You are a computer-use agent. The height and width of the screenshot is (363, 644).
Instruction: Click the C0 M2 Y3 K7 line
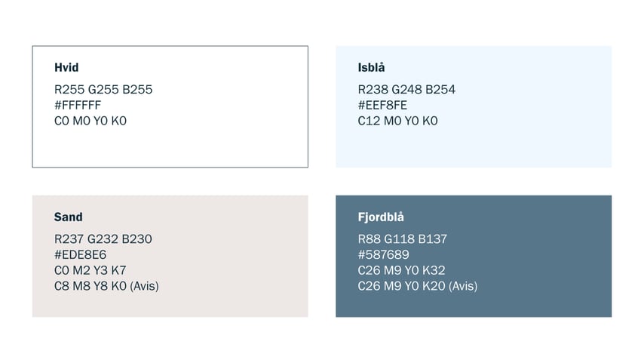coord(90,270)
